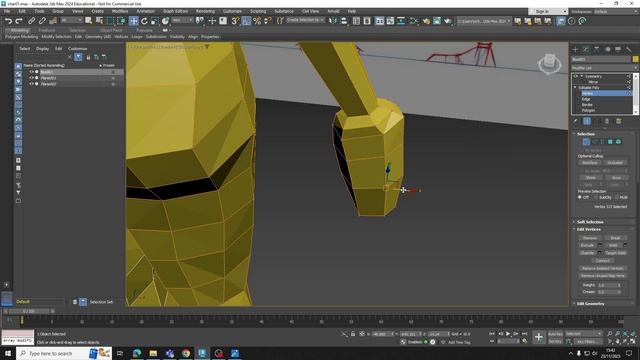The image size is (640, 360).
Task: Click the Shrink selection button
Action: pyautogui.click(x=590, y=178)
